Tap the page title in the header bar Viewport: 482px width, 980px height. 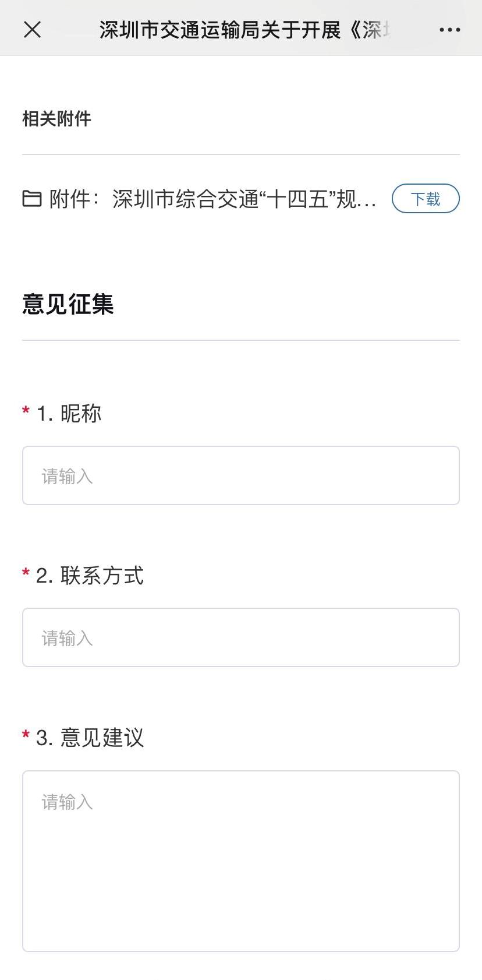[244, 30]
